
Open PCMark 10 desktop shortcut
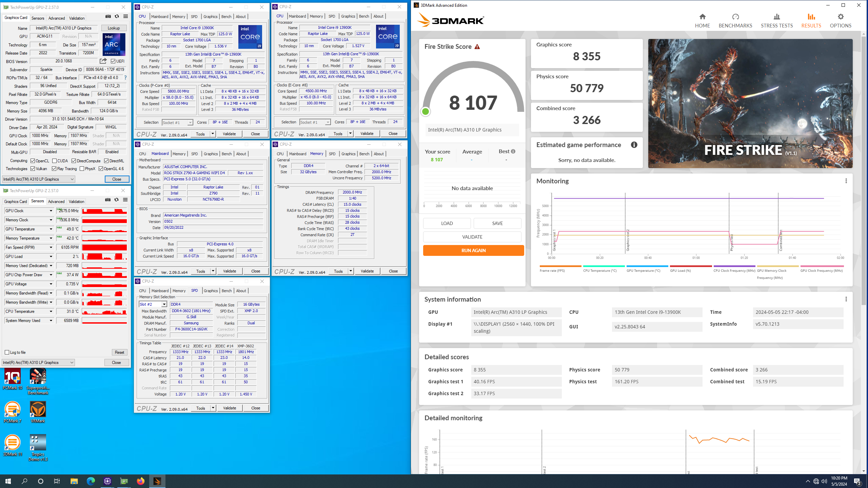tap(13, 380)
